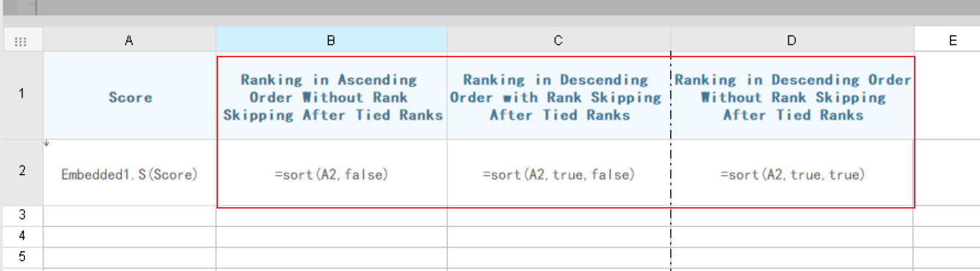Click "Ranking in Descending Order Without Rank Skipping" cell
Viewport: 980px width, 271px height.
(792, 96)
